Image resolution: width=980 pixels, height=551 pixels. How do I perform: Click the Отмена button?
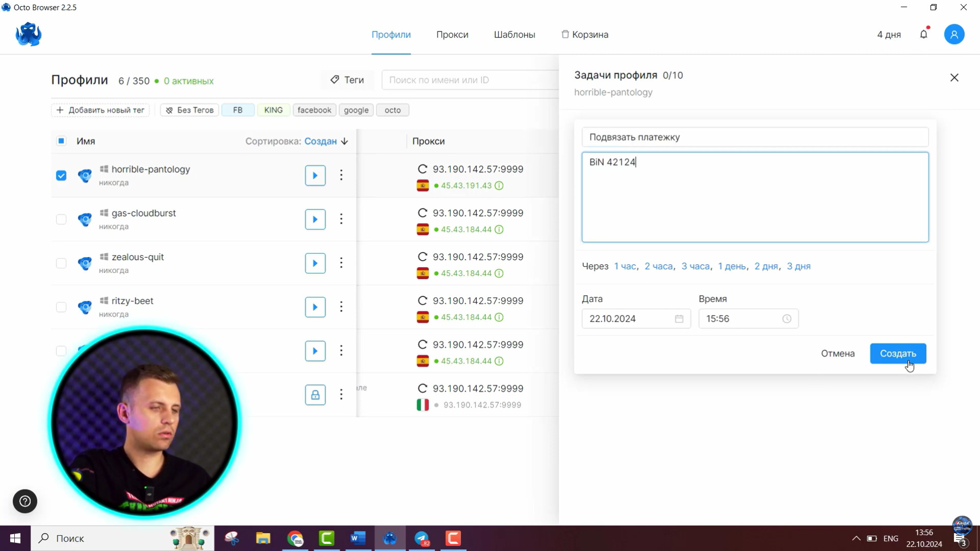tap(838, 354)
